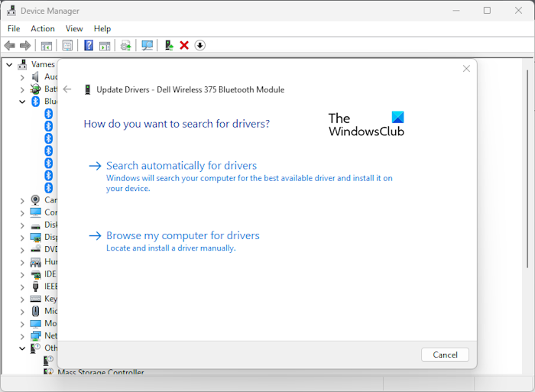The width and height of the screenshot is (535, 392).
Task: Click the Enable device toolbar icon with green arrow
Action: click(x=169, y=45)
